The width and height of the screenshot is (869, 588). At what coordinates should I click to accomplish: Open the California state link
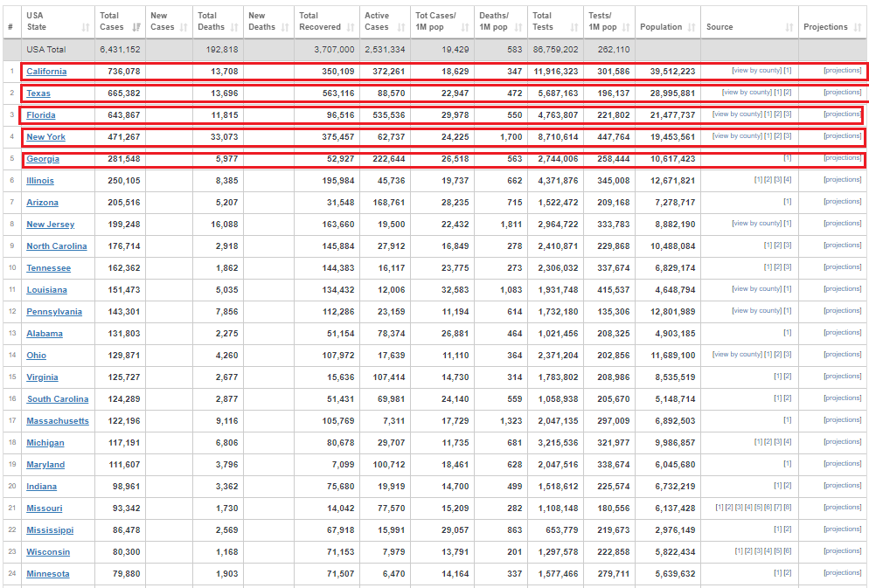pyautogui.click(x=46, y=72)
